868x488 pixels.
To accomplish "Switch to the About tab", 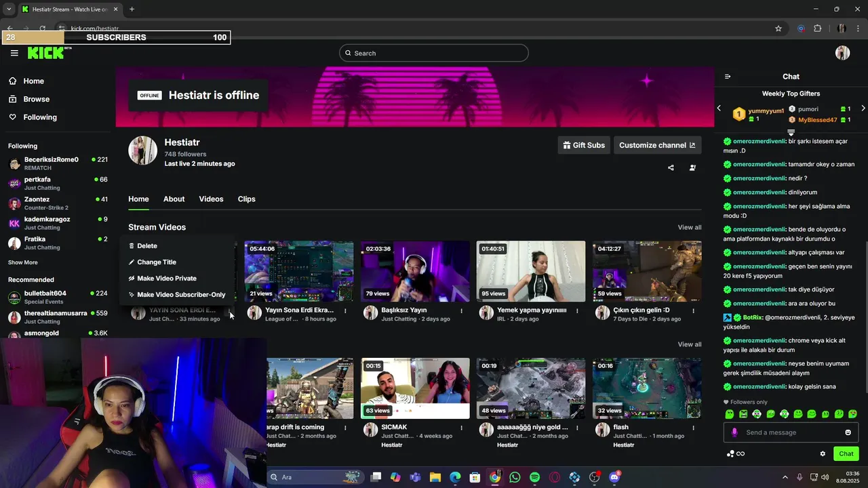I will (174, 199).
